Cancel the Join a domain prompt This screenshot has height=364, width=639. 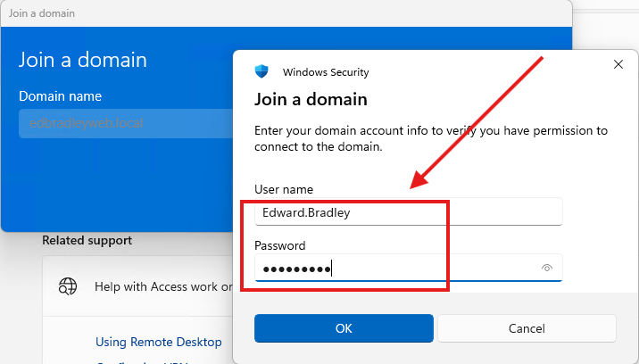527,328
